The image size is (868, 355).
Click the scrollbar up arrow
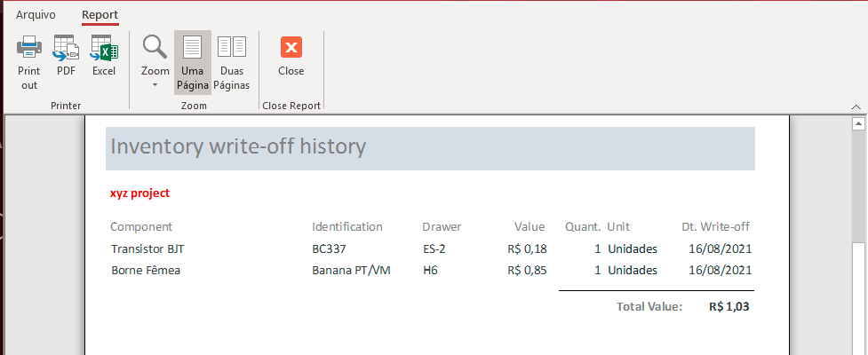pos(858,124)
